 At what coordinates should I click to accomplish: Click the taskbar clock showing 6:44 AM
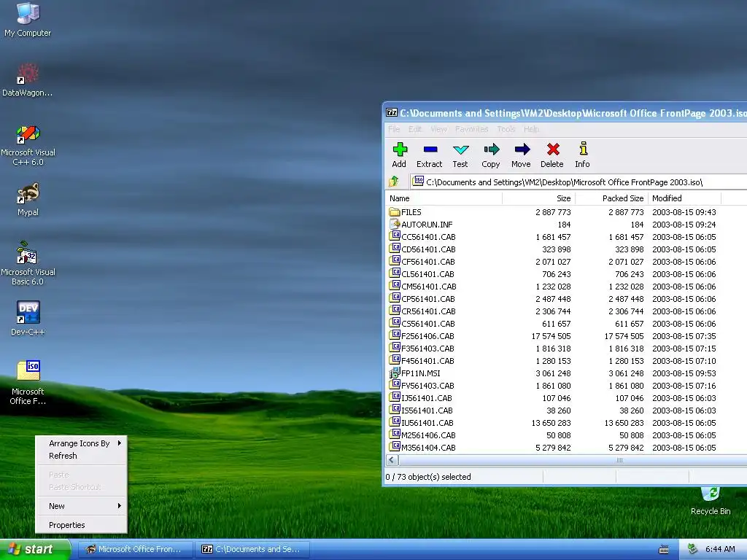coord(720,549)
